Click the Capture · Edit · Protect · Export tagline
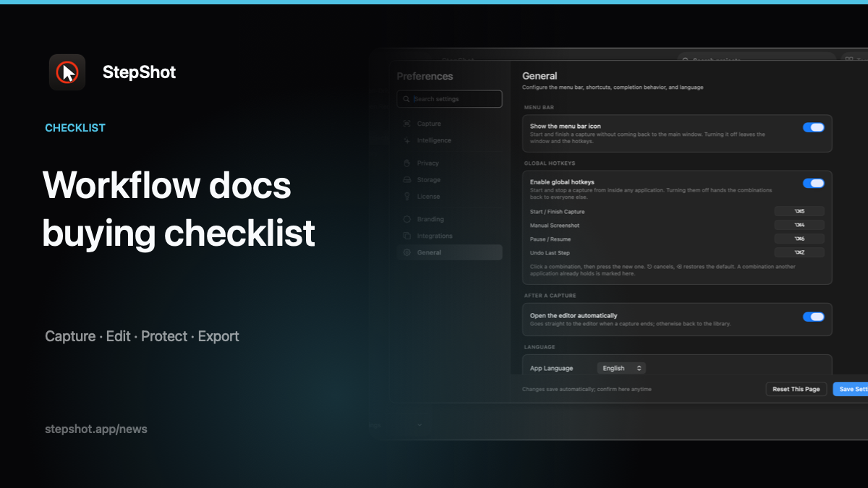This screenshot has height=488, width=868. 142,336
